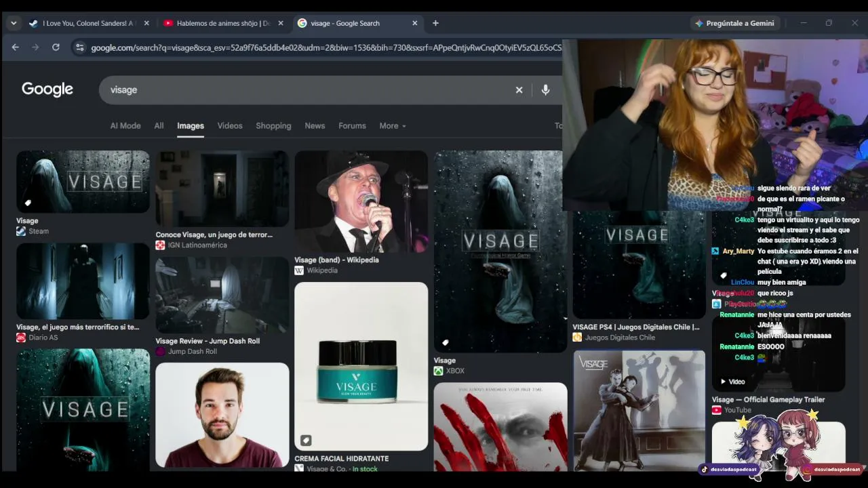Open 'Visage — Official Gameplay Trailer' link

click(768, 399)
